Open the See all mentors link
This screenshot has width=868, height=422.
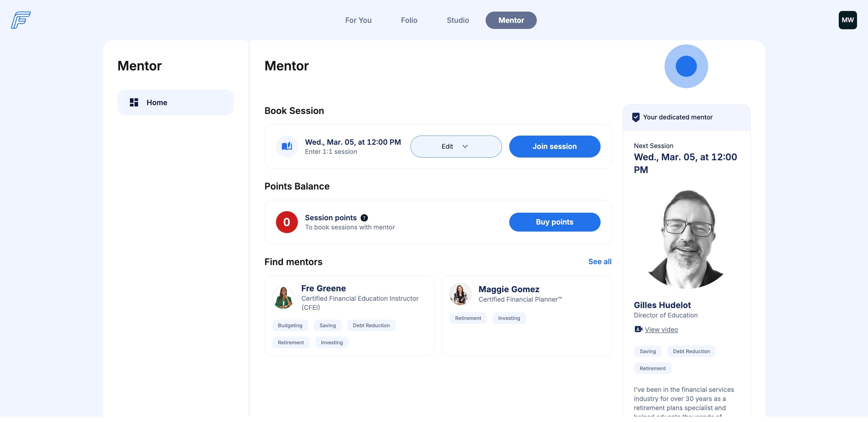[599, 261]
